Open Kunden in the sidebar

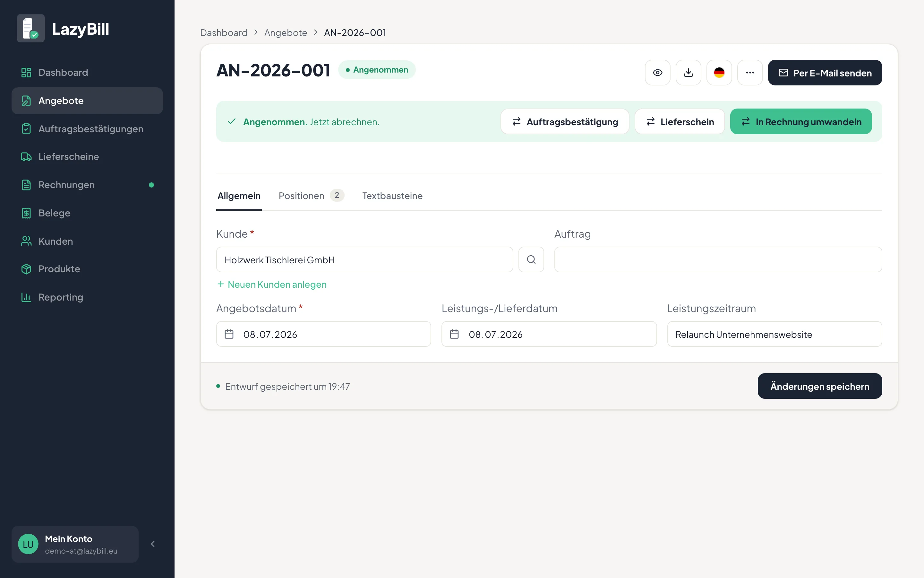pyautogui.click(x=87, y=241)
